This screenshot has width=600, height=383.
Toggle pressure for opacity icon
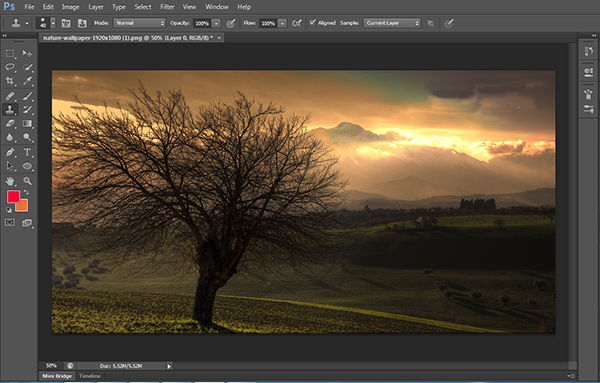pyautogui.click(x=230, y=23)
